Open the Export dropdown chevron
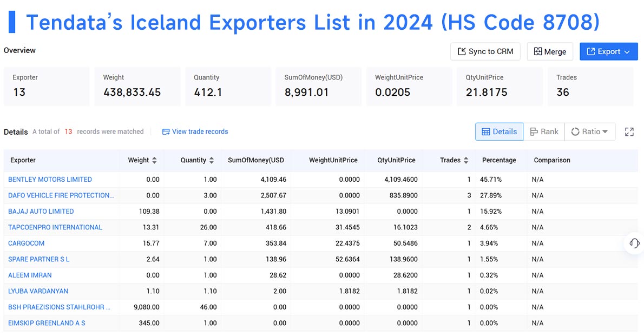This screenshot has height=336, width=644. pos(626,51)
